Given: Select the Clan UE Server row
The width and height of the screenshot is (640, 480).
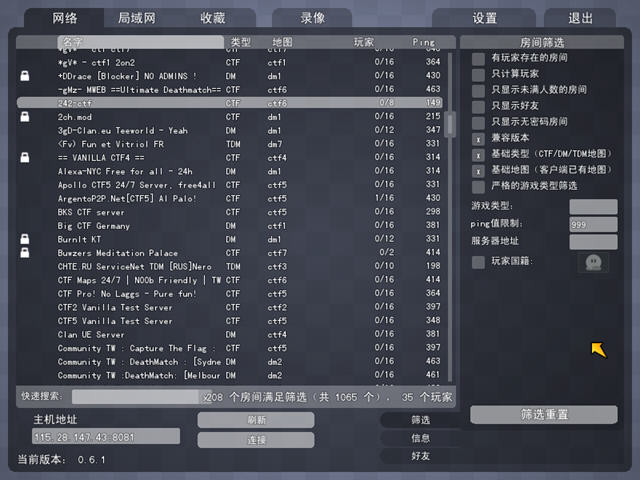Looking at the screenshot, I should [x=229, y=334].
